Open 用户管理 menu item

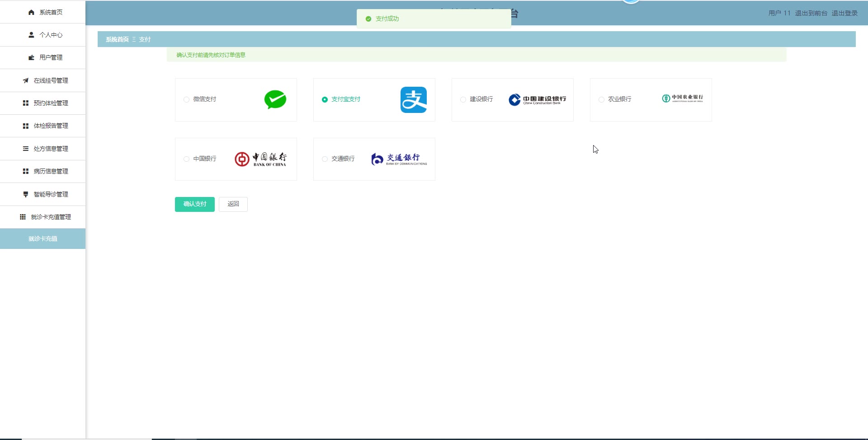tap(43, 57)
